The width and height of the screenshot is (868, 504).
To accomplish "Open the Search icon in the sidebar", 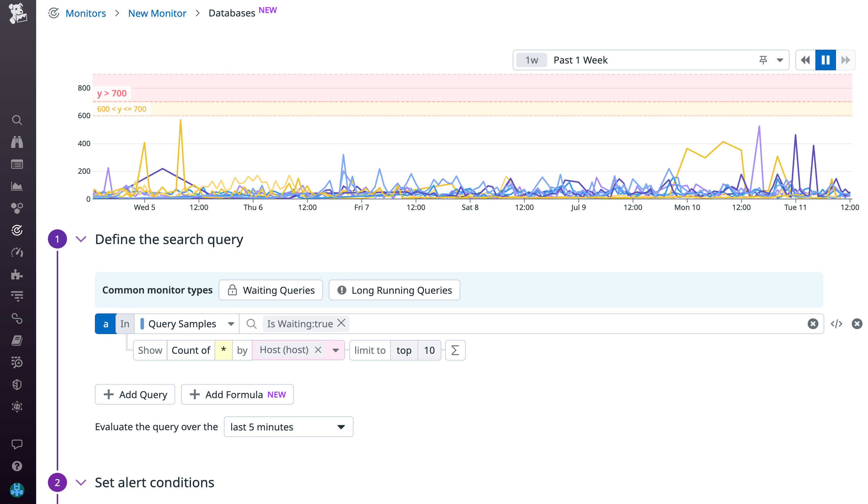I will tap(17, 120).
